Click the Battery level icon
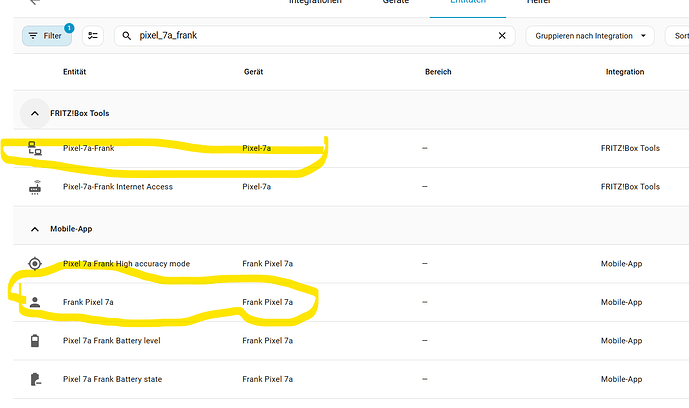This screenshot has width=689, height=408. click(35, 340)
